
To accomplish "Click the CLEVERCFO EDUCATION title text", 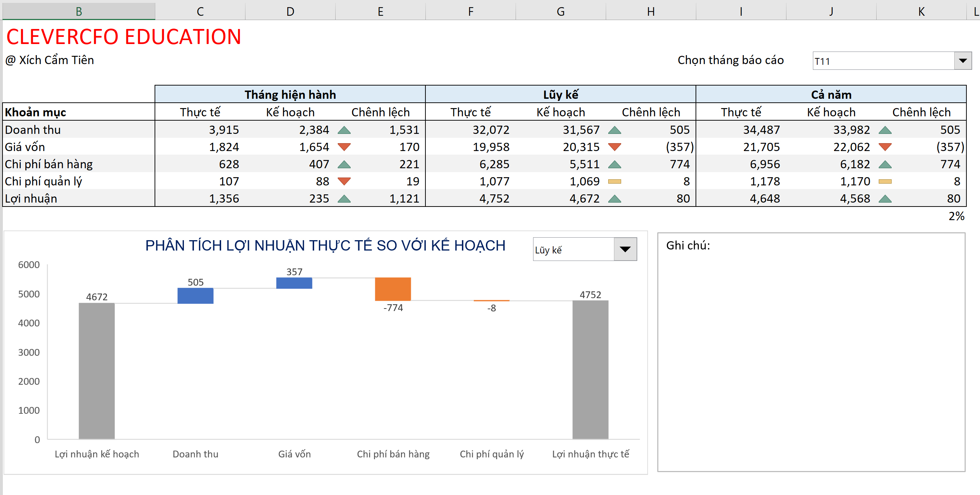I will (x=124, y=37).
